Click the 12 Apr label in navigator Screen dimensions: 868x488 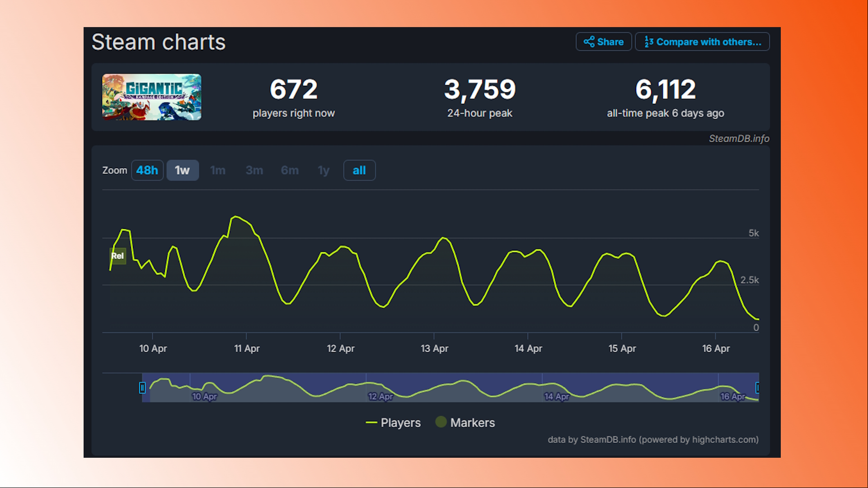coord(380,396)
